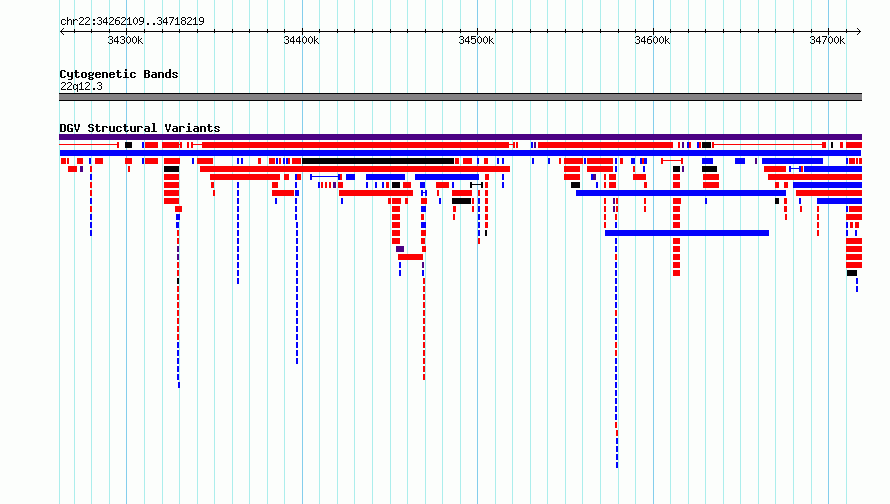Click the 34500k ruler label
Screen dimensions: 890x504
[476, 40]
